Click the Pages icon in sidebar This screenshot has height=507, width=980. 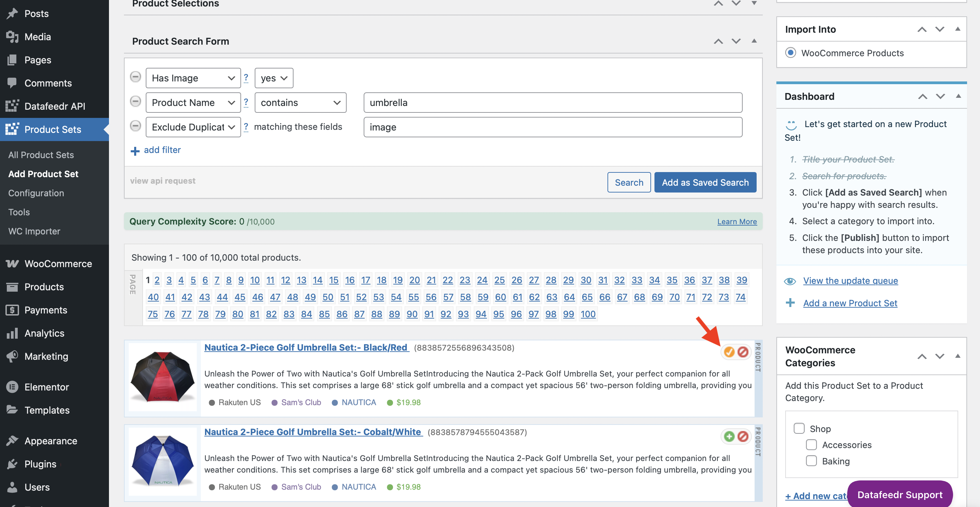tap(12, 60)
